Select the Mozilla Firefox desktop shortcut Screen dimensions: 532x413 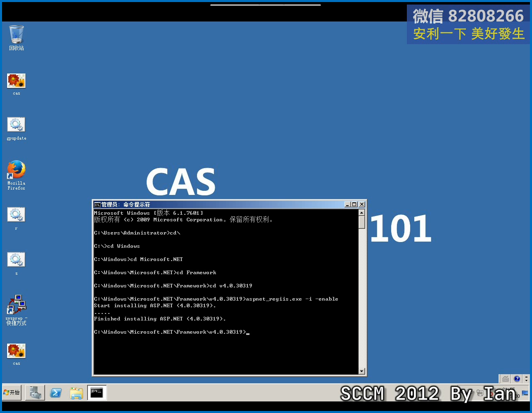tap(17, 175)
